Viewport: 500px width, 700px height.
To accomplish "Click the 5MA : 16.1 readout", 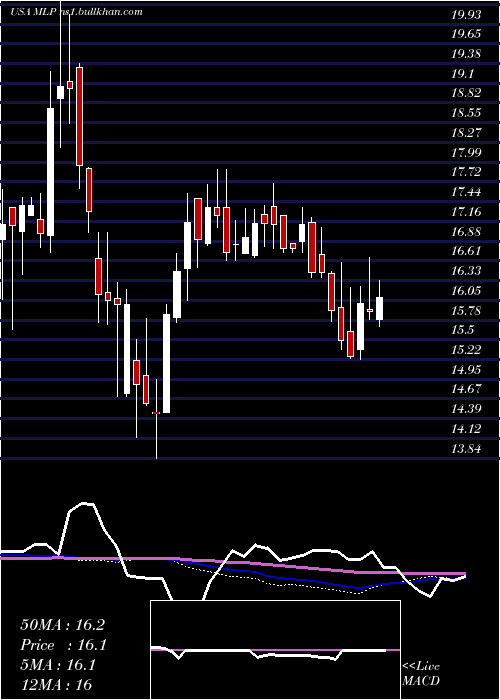I will click(x=58, y=665).
